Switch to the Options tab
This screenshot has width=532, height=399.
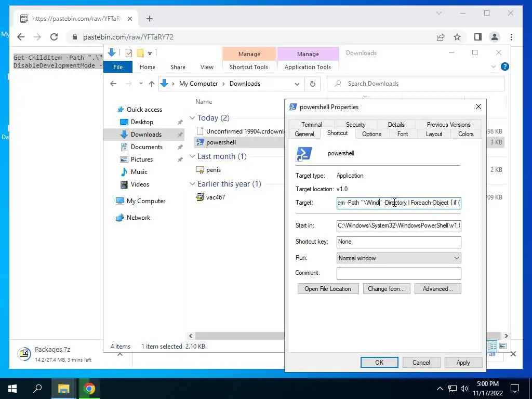pyautogui.click(x=371, y=134)
